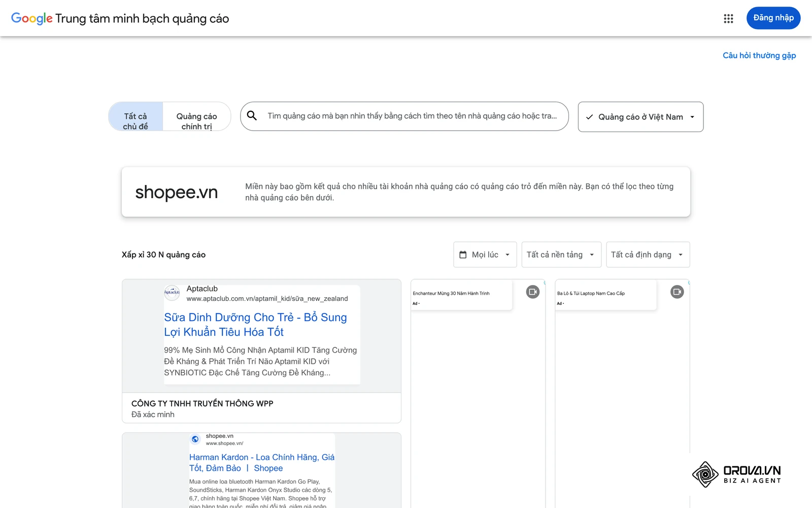
Task: Open the Quảng cáo ở Việt Nam region dropdown
Action: coord(640,117)
